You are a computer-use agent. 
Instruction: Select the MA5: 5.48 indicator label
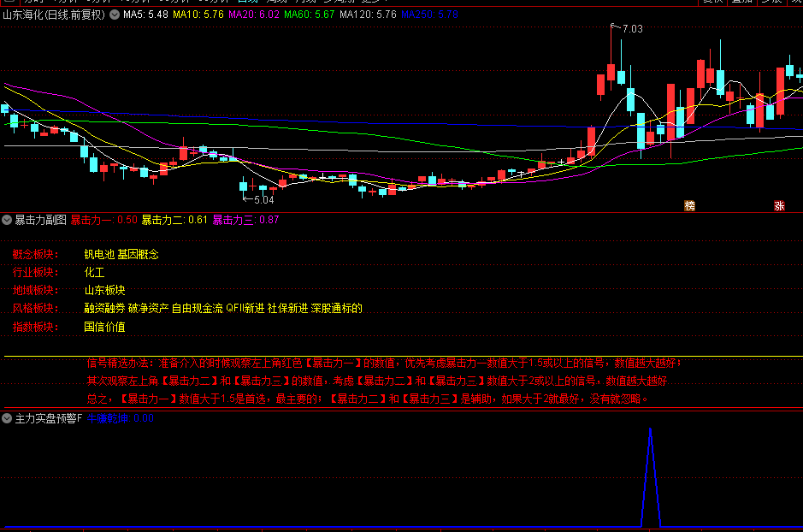coord(145,15)
